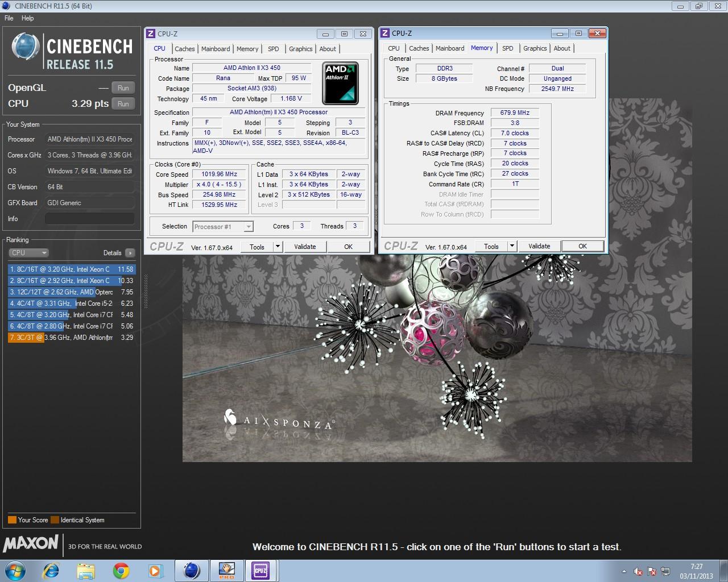Screen dimensions: 728x582
Task: Open Windows Explorer folder taskbar icon
Action: 86,570
